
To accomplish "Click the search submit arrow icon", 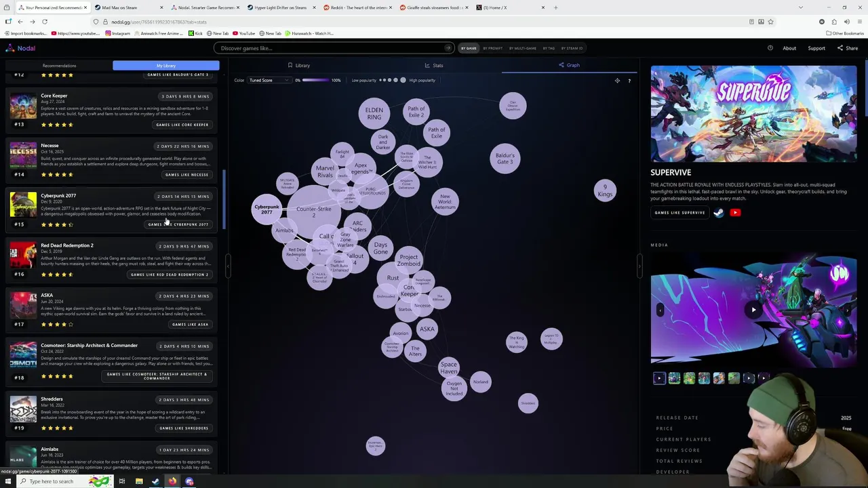I will tap(448, 48).
